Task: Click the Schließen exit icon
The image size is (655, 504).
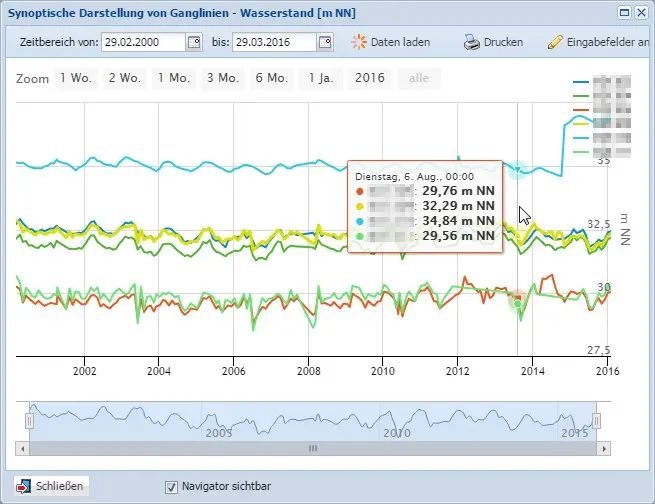Action: click(x=23, y=486)
